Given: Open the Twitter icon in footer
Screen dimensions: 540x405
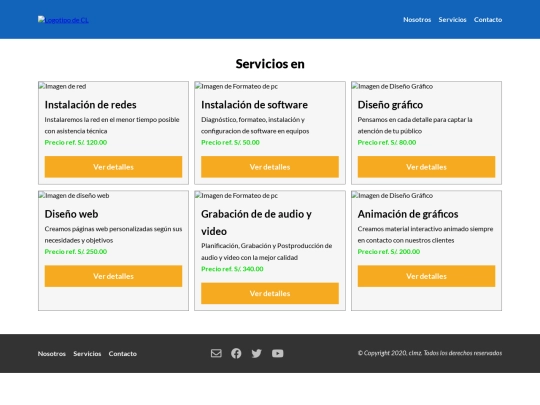Looking at the screenshot, I should coord(257,353).
